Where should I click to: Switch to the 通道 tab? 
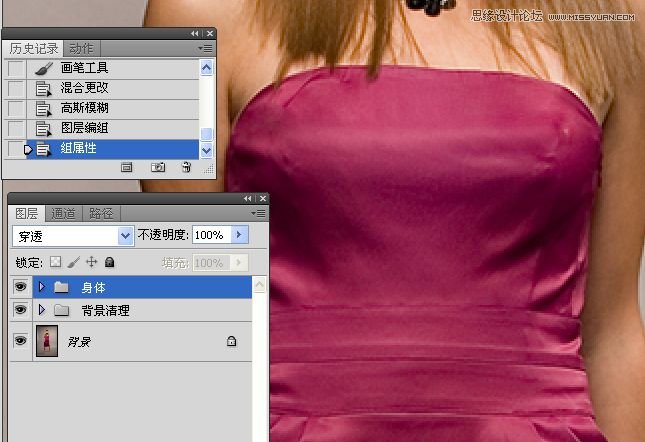click(63, 213)
